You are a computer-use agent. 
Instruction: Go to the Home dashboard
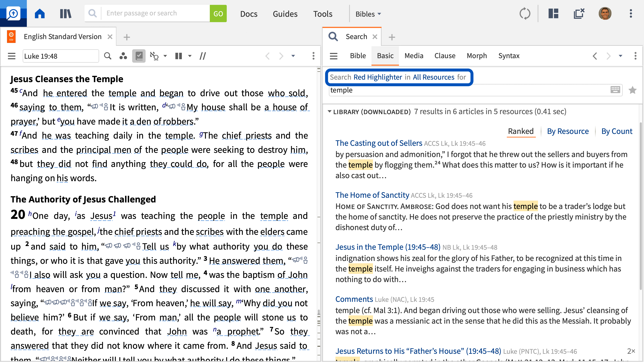40,13
